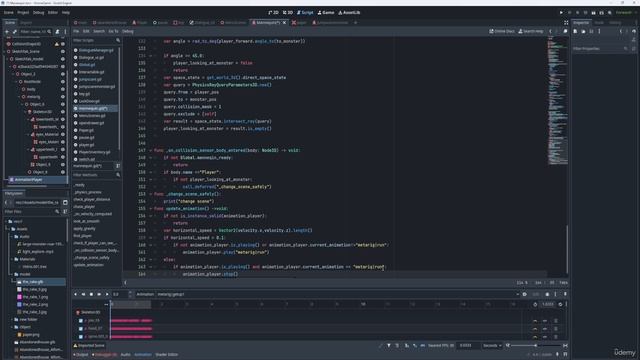This screenshot has height=360, width=640.
Task: Click the FileSystem sort files icon
Action: (65, 212)
